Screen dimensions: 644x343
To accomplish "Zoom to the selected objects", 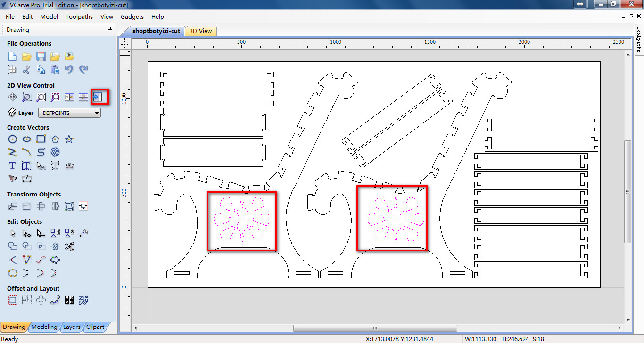I will (x=55, y=97).
